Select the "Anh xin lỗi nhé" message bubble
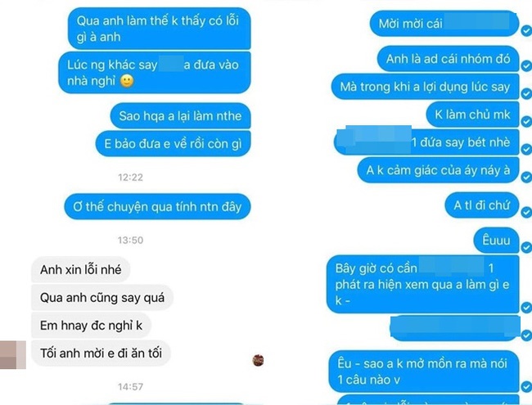The image size is (532, 405). click(x=81, y=270)
